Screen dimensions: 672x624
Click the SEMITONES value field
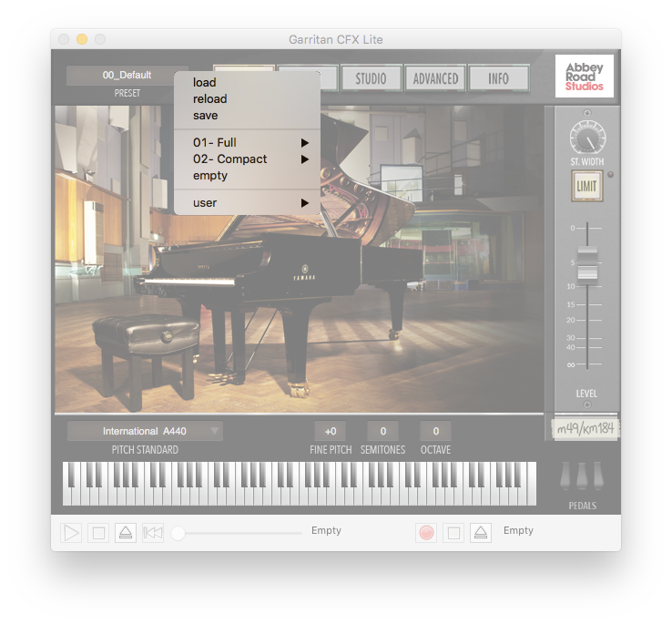point(383,431)
